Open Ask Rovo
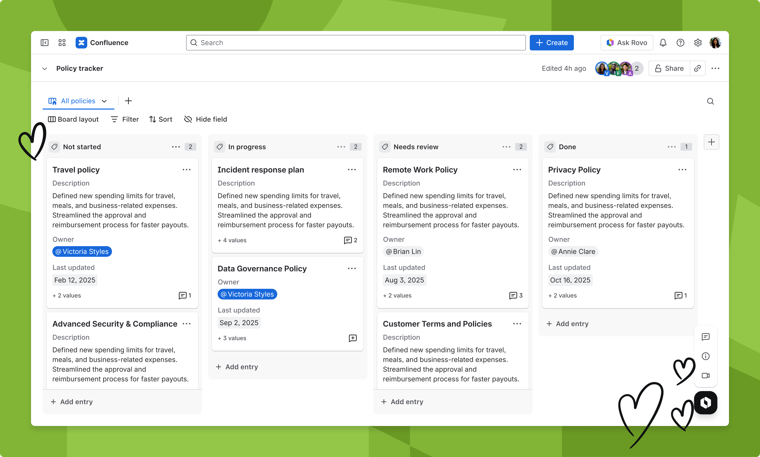The width and height of the screenshot is (760, 457). [627, 43]
